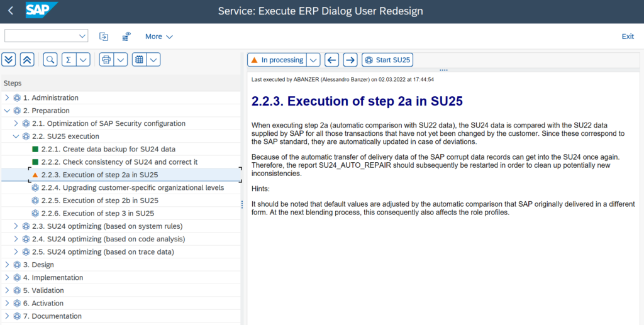Select step 2.2.2. Check consistency of SU24
The height and width of the screenshot is (325, 644).
119,162
